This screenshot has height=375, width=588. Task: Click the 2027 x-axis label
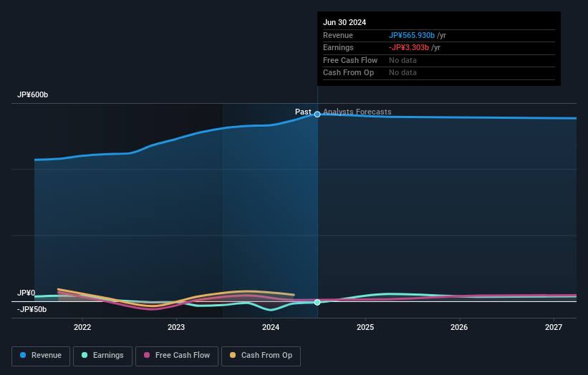tap(554, 328)
